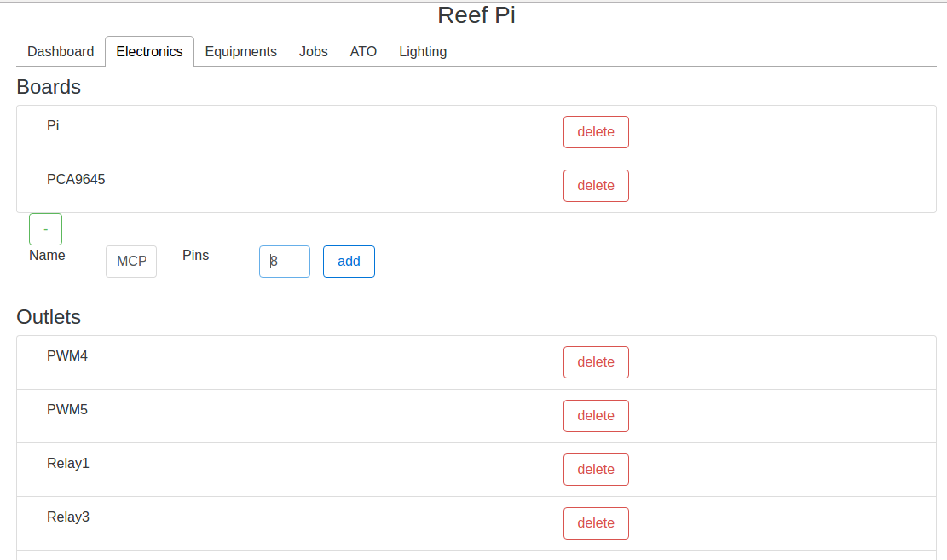Open the Dashboard tab
947x560 pixels.
[61, 52]
